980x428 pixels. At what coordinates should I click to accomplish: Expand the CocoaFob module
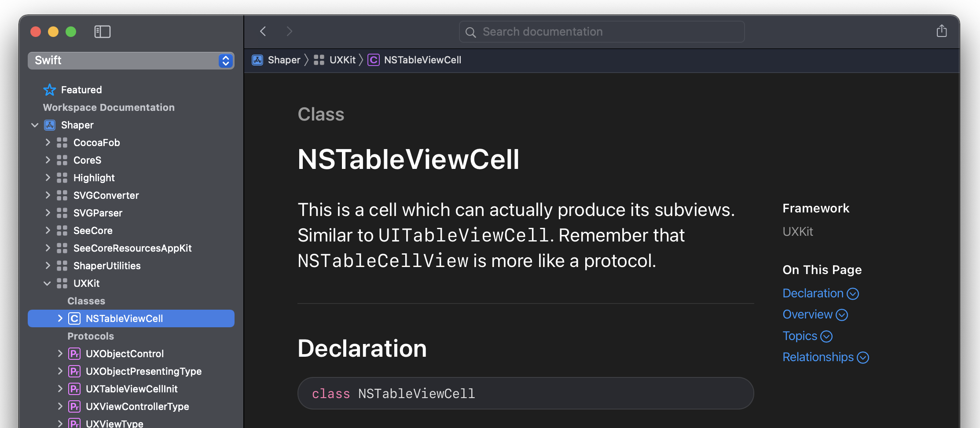tap(48, 143)
